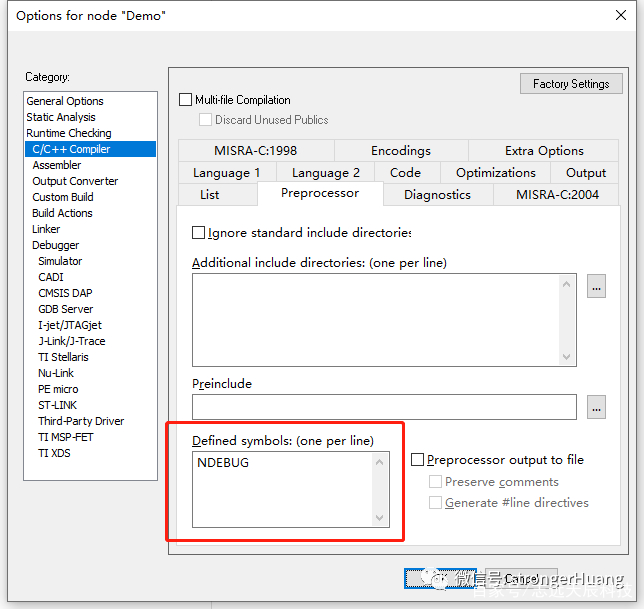Select the Preprocessor tab
Viewport: 644px width, 609px height.
click(320, 193)
